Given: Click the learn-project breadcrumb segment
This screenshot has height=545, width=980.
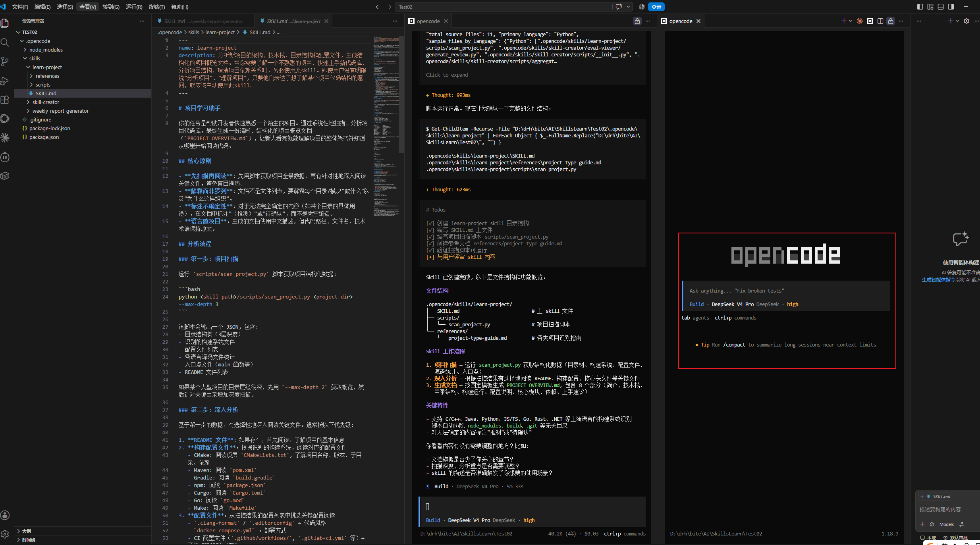Looking at the screenshot, I should tap(220, 32).
